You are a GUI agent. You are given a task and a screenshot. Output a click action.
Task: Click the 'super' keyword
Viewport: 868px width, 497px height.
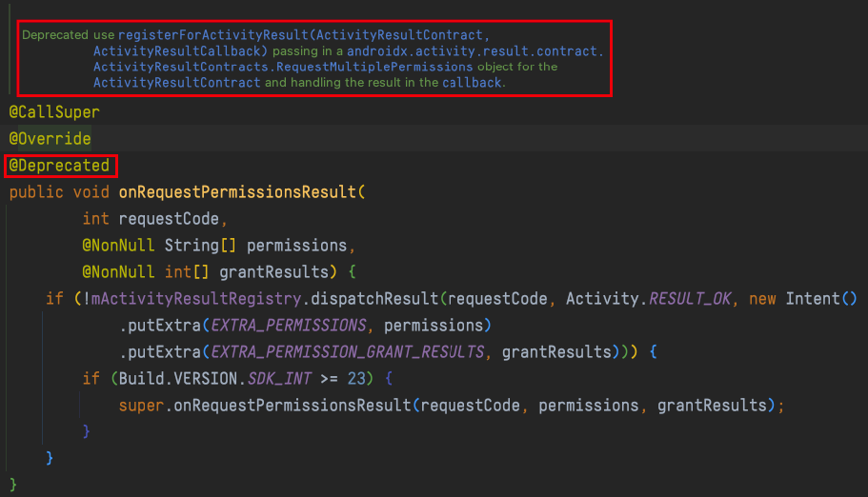pyautogui.click(x=141, y=406)
